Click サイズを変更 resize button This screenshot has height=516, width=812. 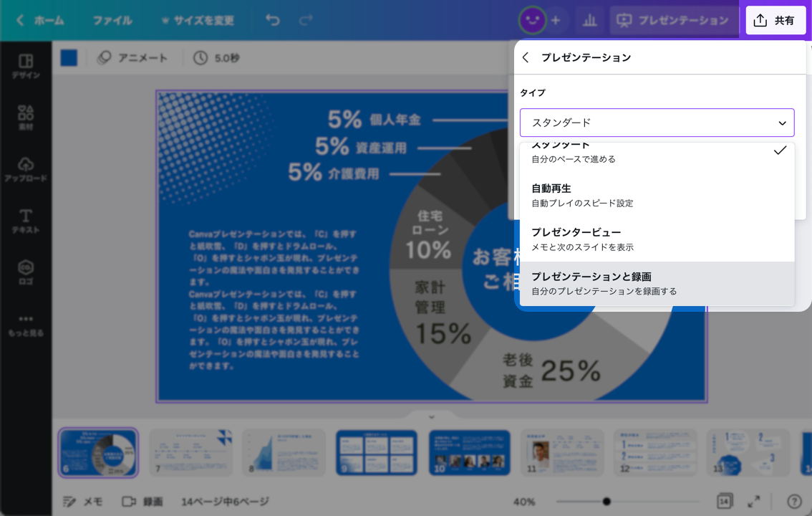pos(198,20)
